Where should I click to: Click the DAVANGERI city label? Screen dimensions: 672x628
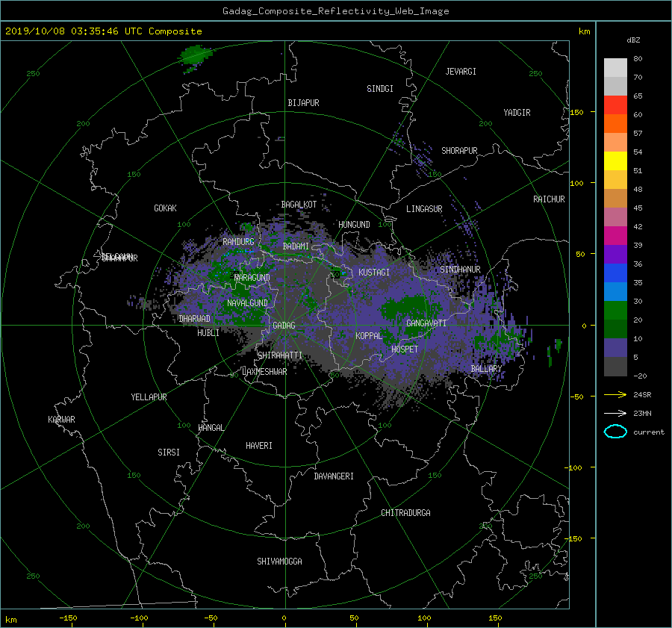334,476
